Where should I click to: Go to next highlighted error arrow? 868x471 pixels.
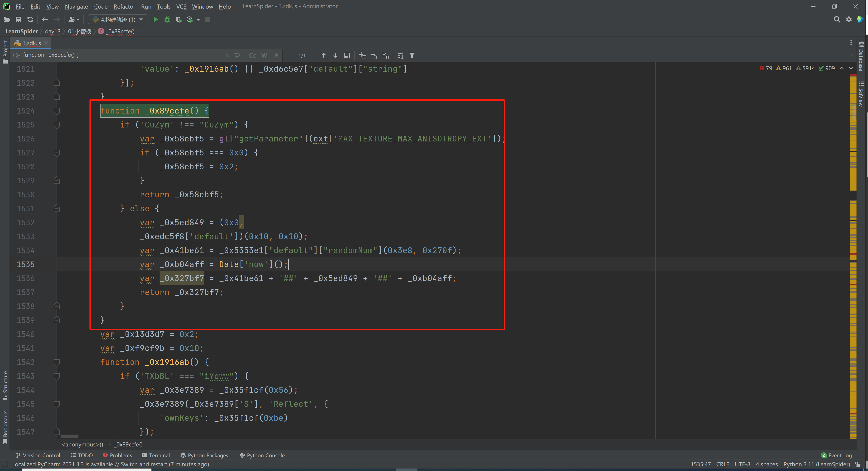[x=851, y=68]
